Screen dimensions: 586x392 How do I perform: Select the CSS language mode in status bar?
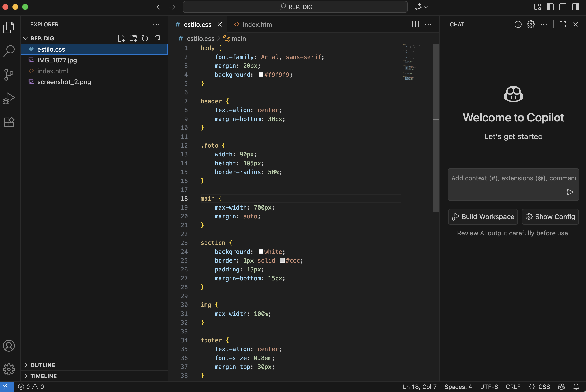click(544, 387)
